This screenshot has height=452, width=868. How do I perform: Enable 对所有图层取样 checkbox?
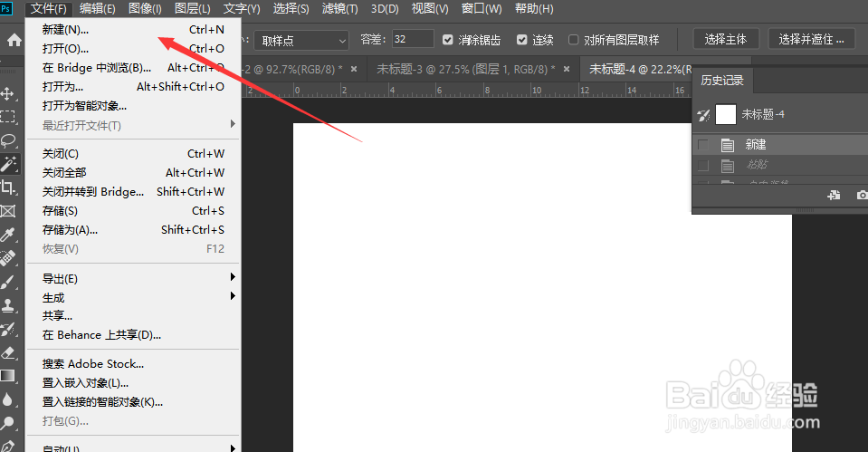(x=574, y=40)
